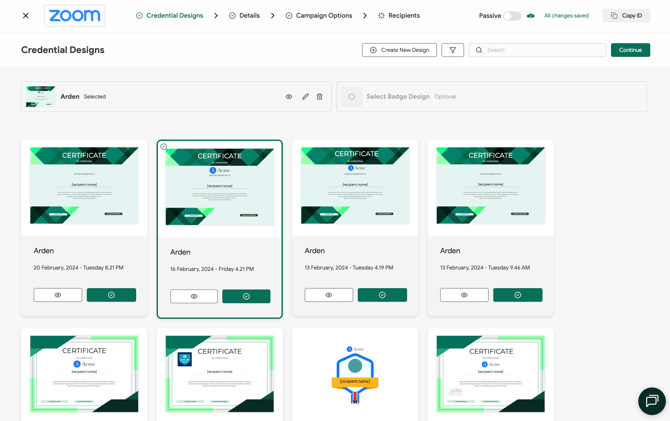Select the Arden design from Tuesday 4.19 PM
This screenshot has width=670, height=421.
tap(382, 295)
